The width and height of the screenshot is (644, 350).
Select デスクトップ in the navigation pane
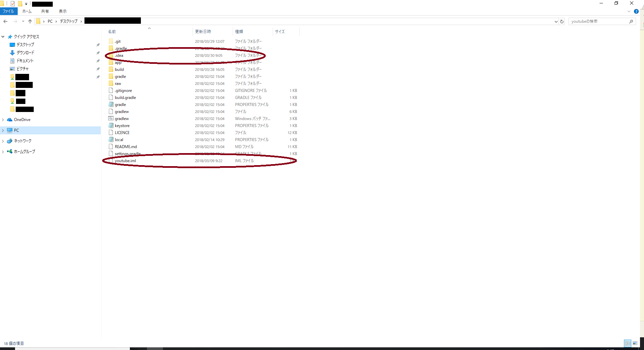point(25,45)
